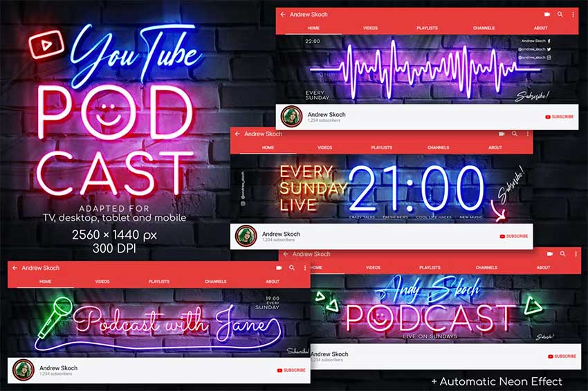Click '22:00' text on waveform banner
The image size is (588, 391).
[x=313, y=42]
